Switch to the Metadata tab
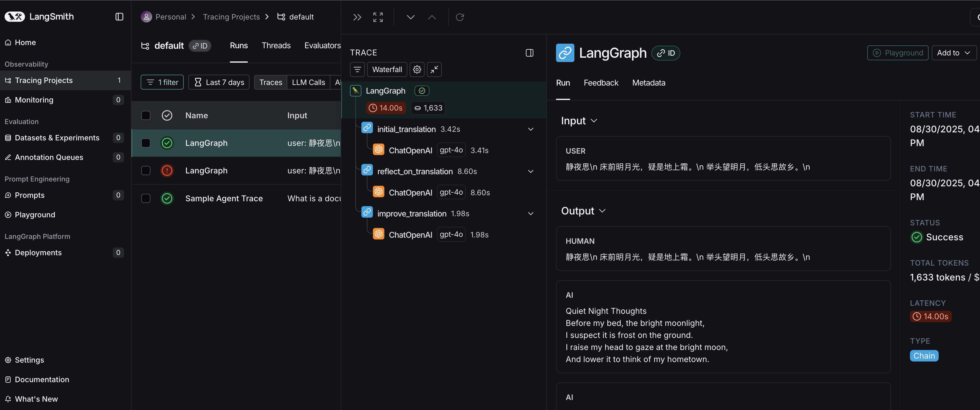Screen dimensions: 980x410 point(648,83)
